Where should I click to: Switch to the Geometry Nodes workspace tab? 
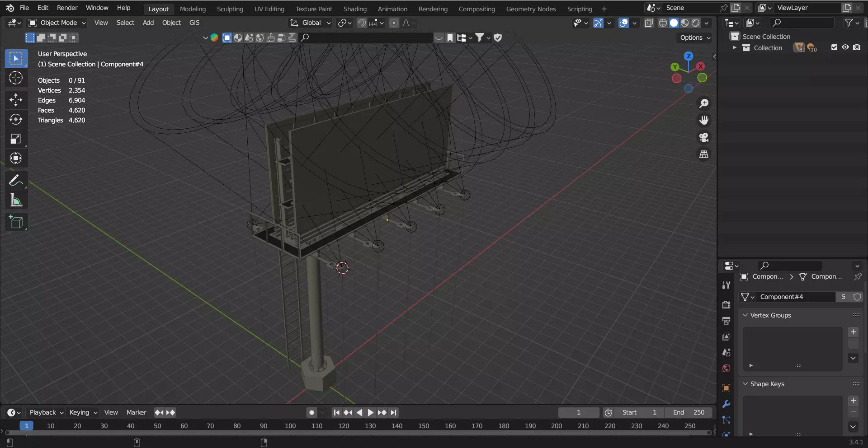531,9
